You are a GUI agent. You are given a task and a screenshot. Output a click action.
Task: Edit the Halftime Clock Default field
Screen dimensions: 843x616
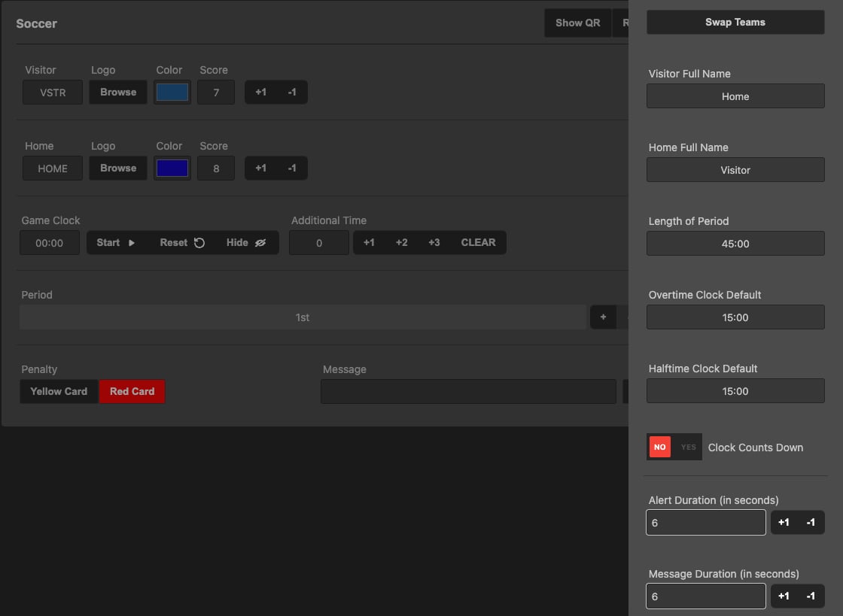[735, 391]
